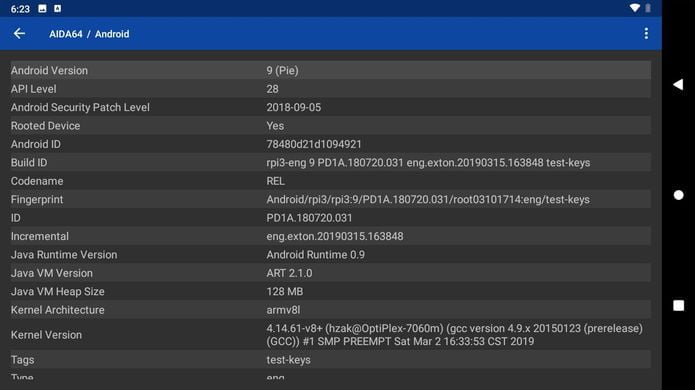The height and width of the screenshot is (390, 695).
Task: Select the Android/rpi3/rpi3:9 fingerprint value
Action: coord(428,199)
